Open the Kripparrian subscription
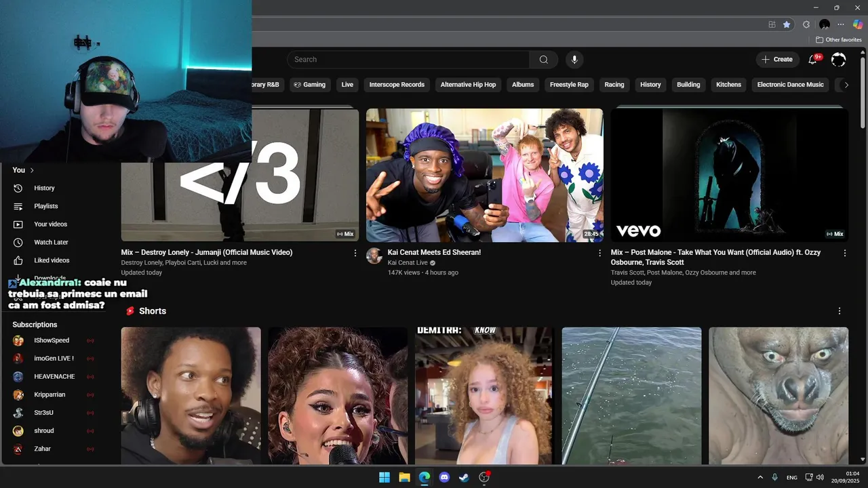Screen dimensions: 868x488 (x=50, y=394)
